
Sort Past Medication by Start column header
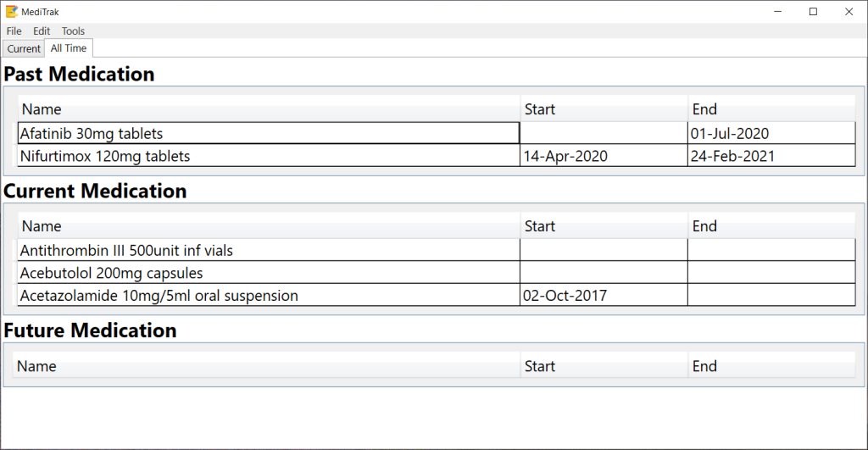(604, 109)
